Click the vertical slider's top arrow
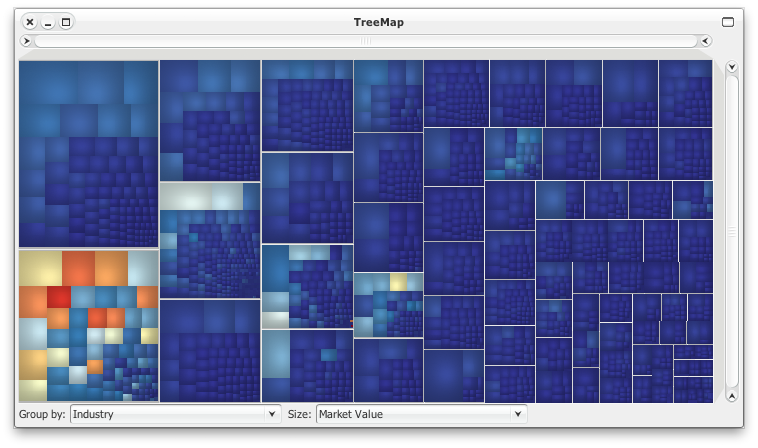This screenshot has width=758, height=448. tap(732, 67)
